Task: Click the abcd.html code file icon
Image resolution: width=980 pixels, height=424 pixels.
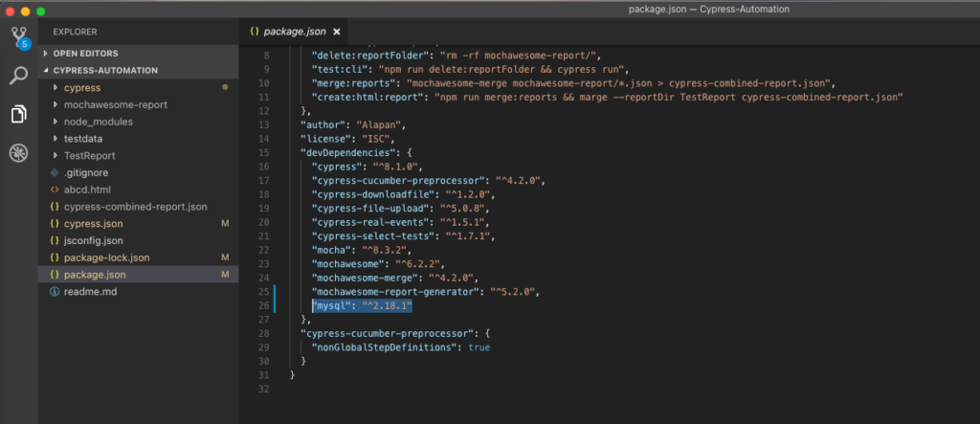Action: pos(54,190)
